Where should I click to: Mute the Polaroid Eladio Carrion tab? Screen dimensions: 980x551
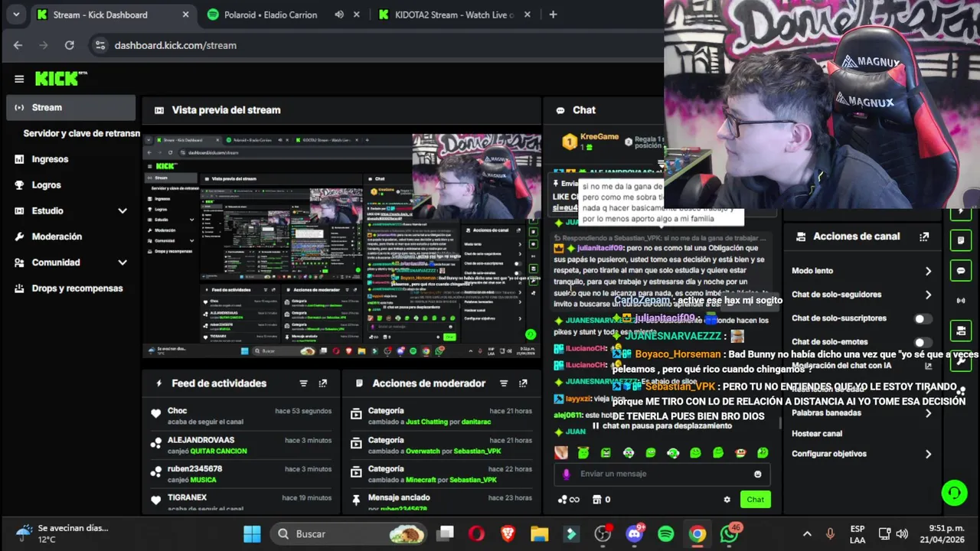click(339, 15)
